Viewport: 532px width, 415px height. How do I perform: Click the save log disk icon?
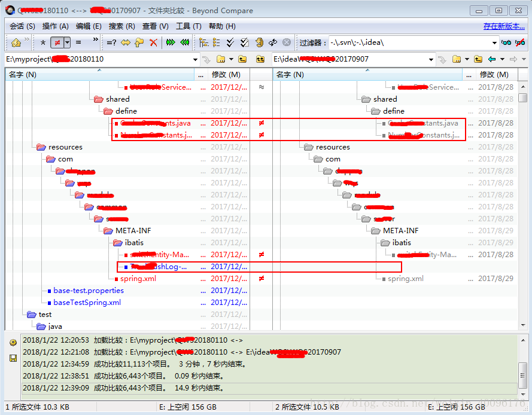point(13,358)
